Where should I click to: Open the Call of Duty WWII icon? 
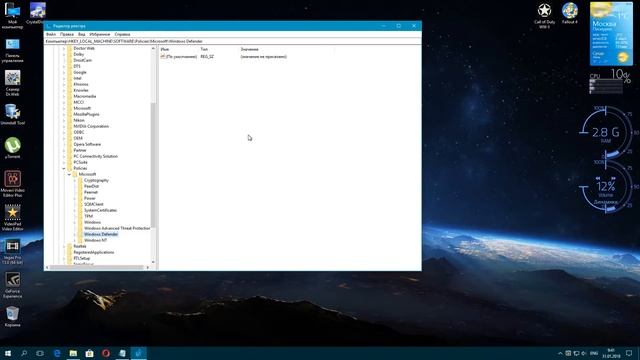click(x=544, y=16)
